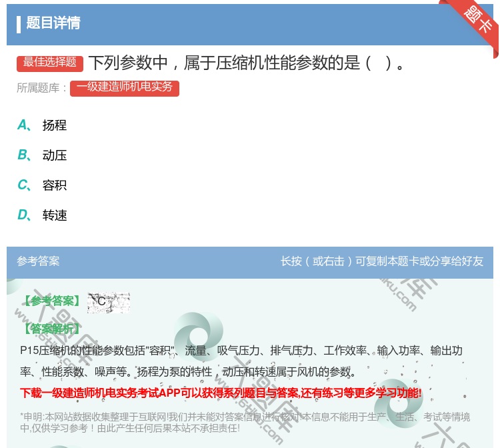
Task: Click the 所属题库 label
Action: point(41,88)
